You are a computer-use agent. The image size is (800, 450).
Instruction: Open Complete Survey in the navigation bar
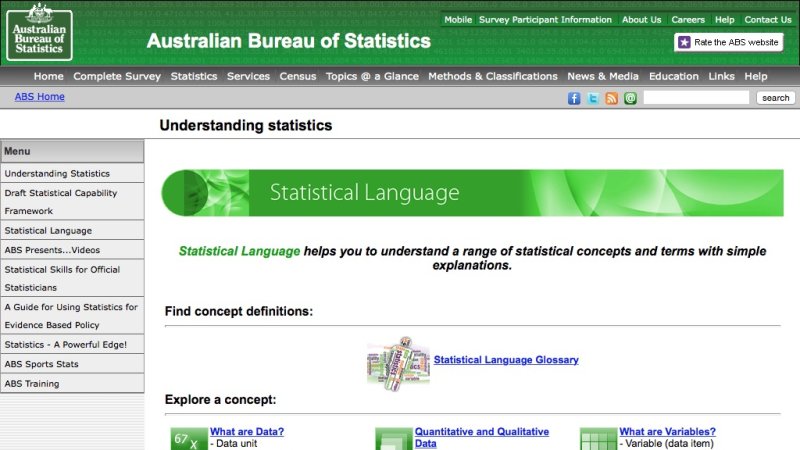coord(117,76)
